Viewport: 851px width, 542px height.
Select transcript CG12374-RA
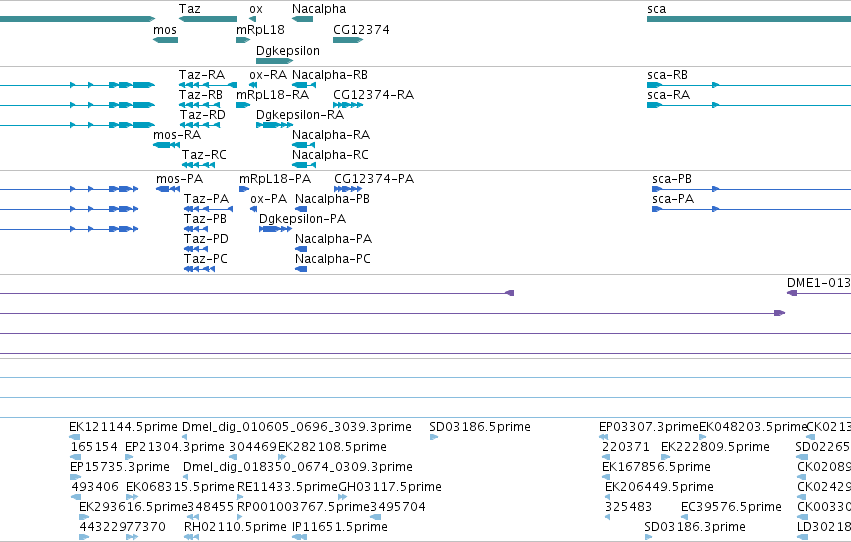click(348, 105)
